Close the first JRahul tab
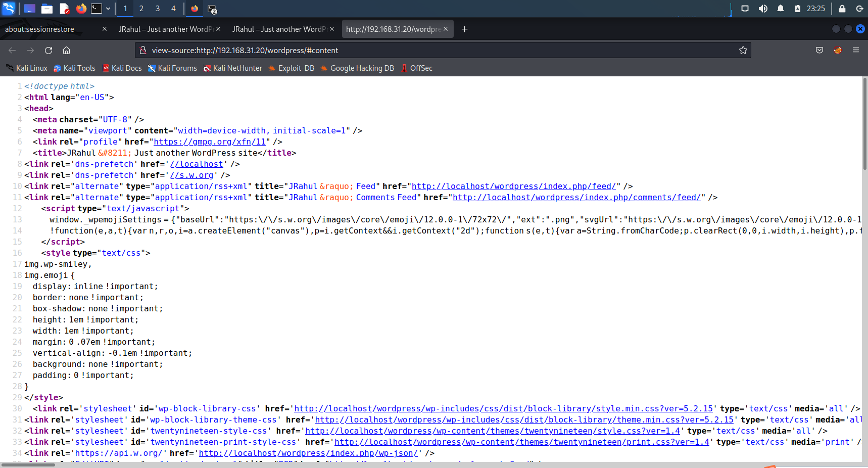The height and width of the screenshot is (468, 868). (x=218, y=29)
